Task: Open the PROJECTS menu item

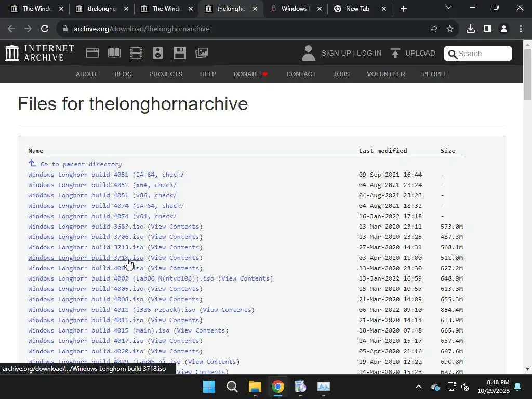Action: [166, 74]
